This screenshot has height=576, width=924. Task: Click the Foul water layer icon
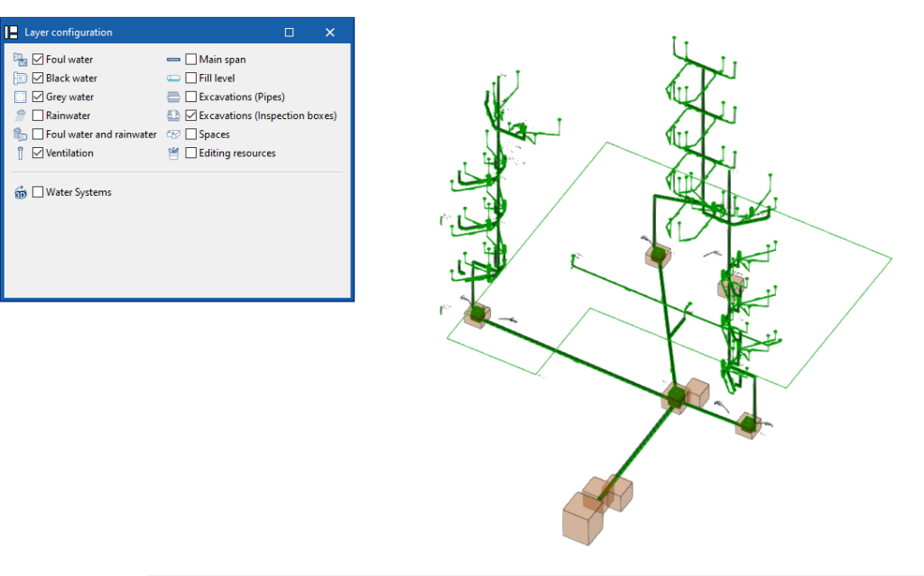[x=20, y=59]
